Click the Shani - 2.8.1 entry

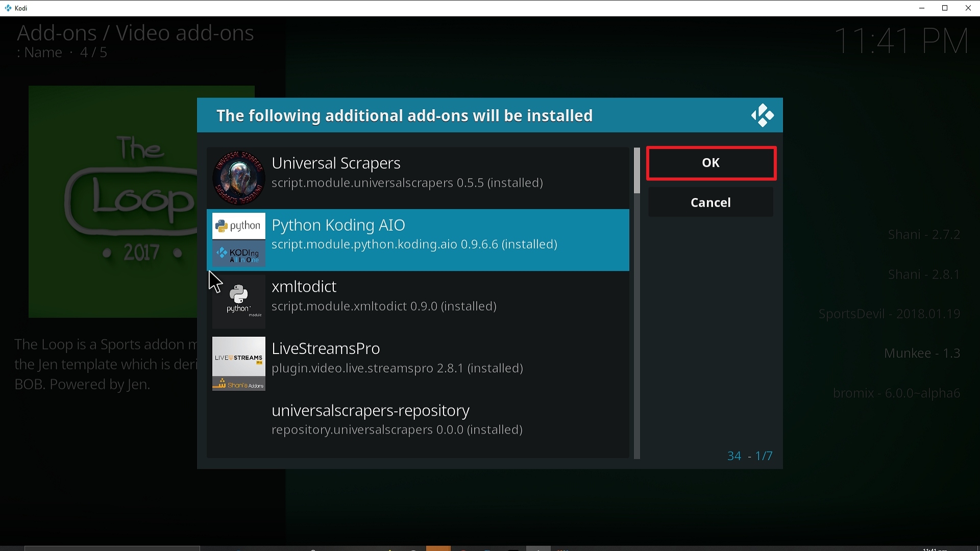[924, 274]
